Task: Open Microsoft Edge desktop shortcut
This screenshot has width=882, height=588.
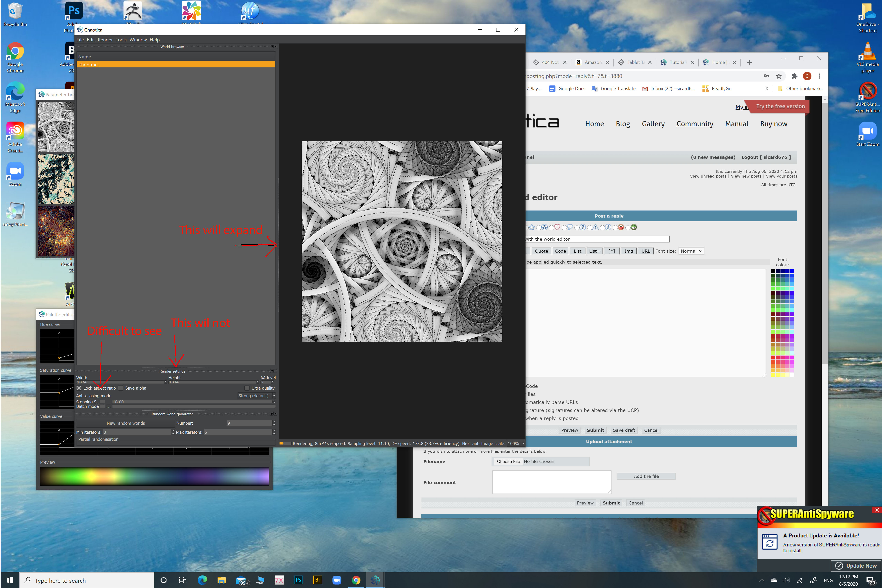Action: 15,97
